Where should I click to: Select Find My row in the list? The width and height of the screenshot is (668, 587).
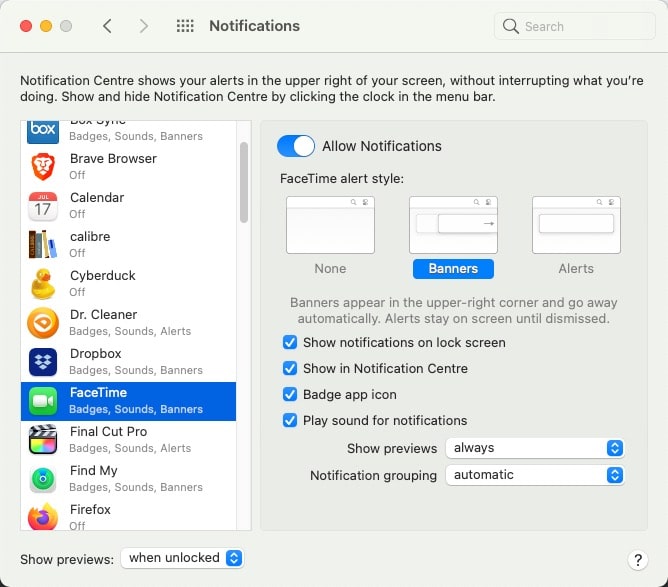point(128,479)
